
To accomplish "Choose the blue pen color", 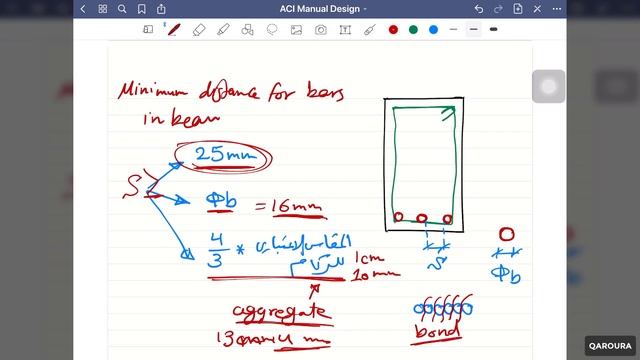I will click(433, 29).
